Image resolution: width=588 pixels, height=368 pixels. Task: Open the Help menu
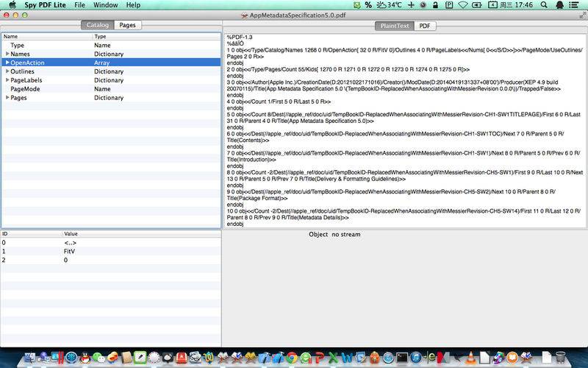pos(133,5)
